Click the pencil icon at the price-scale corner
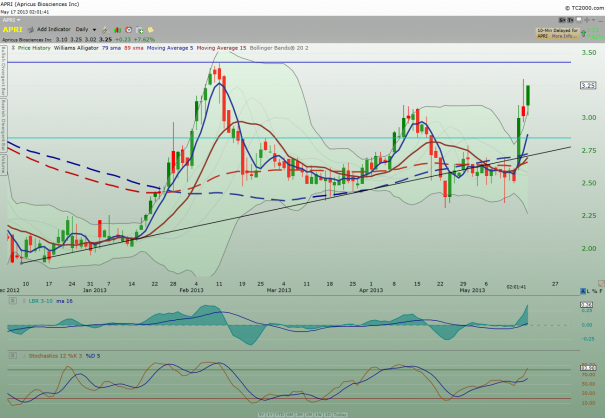Image resolution: width=605 pixels, height=418 pixels. coord(601,283)
